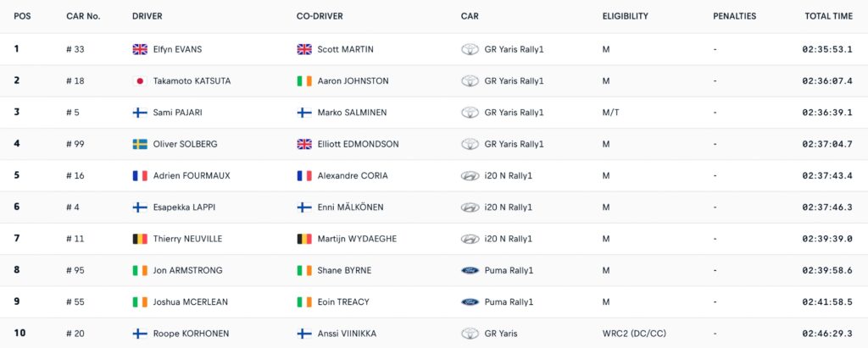The image size is (868, 348).
Task: Click the Hyundai logo in Adrien FOURMAUX's row
Action: click(470, 176)
